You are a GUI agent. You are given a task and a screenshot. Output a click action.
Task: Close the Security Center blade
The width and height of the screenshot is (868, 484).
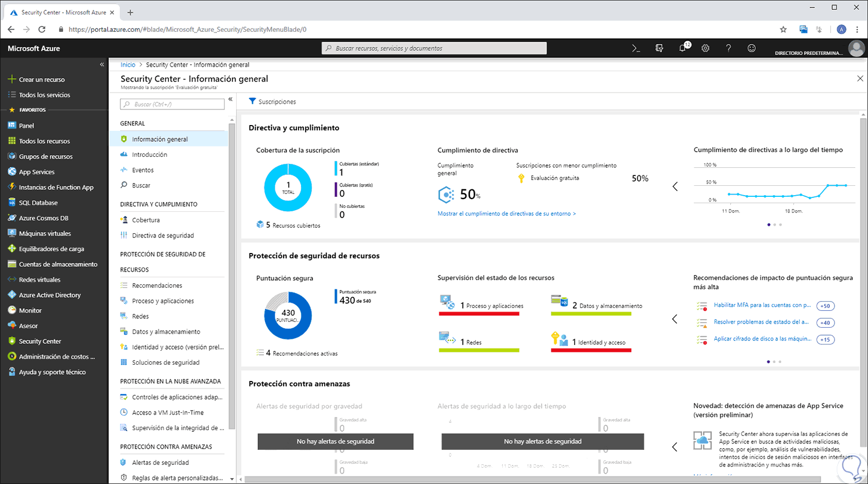(x=860, y=79)
